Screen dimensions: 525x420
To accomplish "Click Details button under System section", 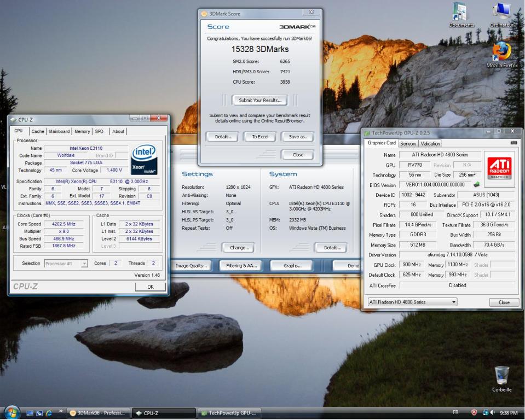I will [332, 247].
